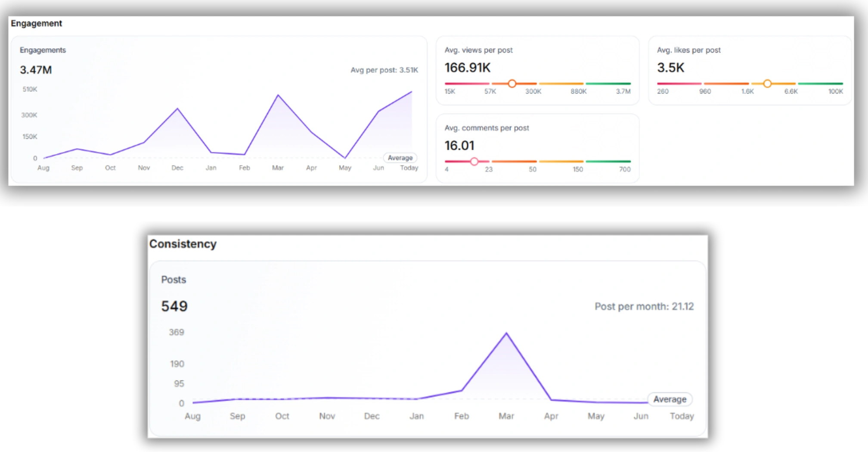Click the March peak on the Engagements chart line

coord(278,95)
